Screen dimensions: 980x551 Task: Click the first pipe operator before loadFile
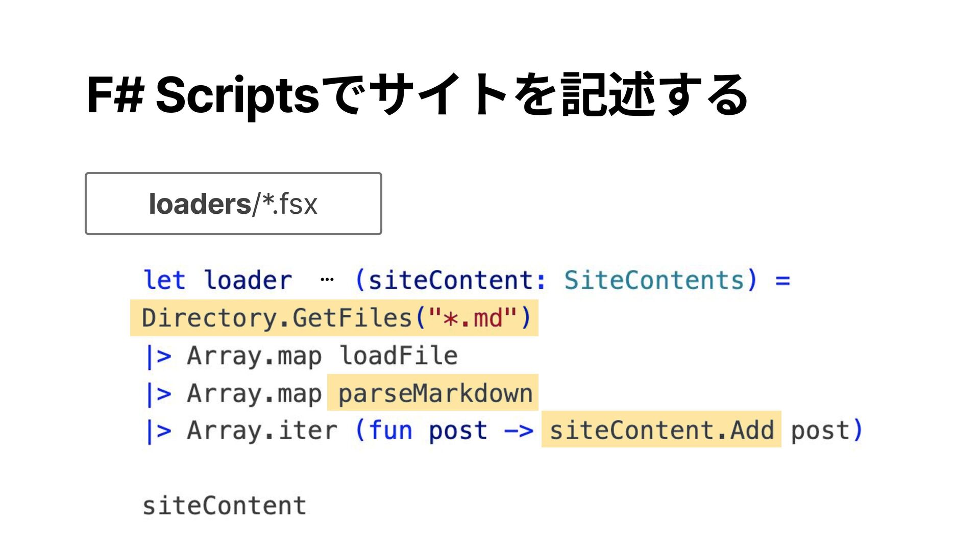pyautogui.click(x=158, y=356)
